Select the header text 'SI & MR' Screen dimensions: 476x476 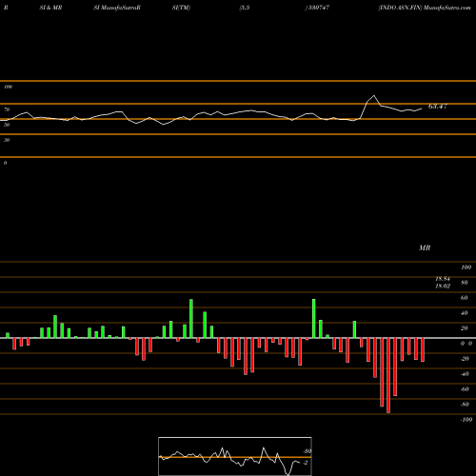point(50,8)
